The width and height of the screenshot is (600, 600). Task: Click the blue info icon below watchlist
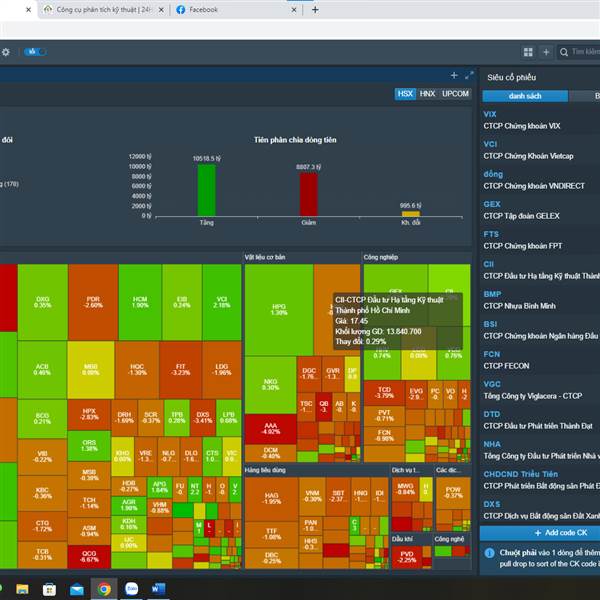pos(489,553)
